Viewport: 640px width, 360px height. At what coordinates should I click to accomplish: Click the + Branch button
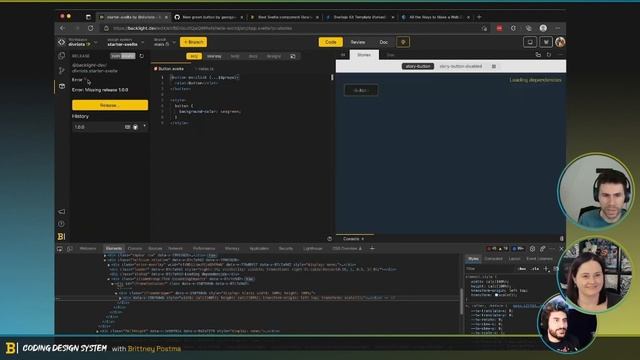pos(193,42)
